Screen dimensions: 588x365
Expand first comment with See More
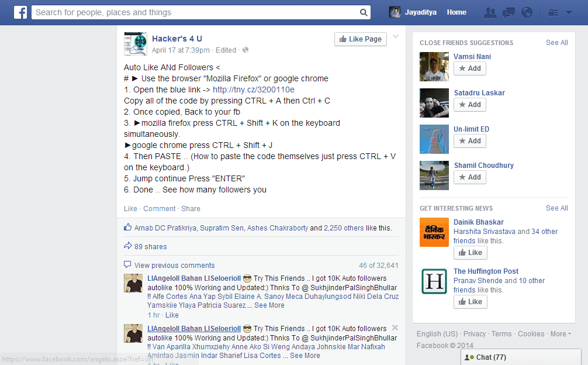point(269,305)
